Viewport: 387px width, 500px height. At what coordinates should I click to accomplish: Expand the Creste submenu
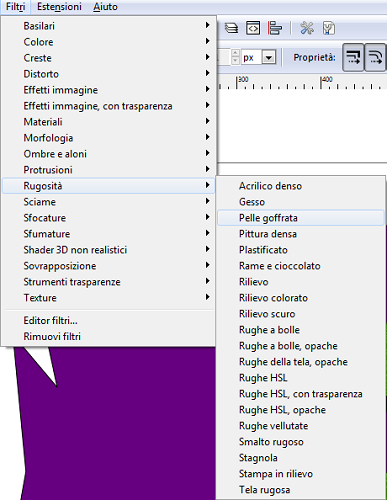click(x=109, y=58)
